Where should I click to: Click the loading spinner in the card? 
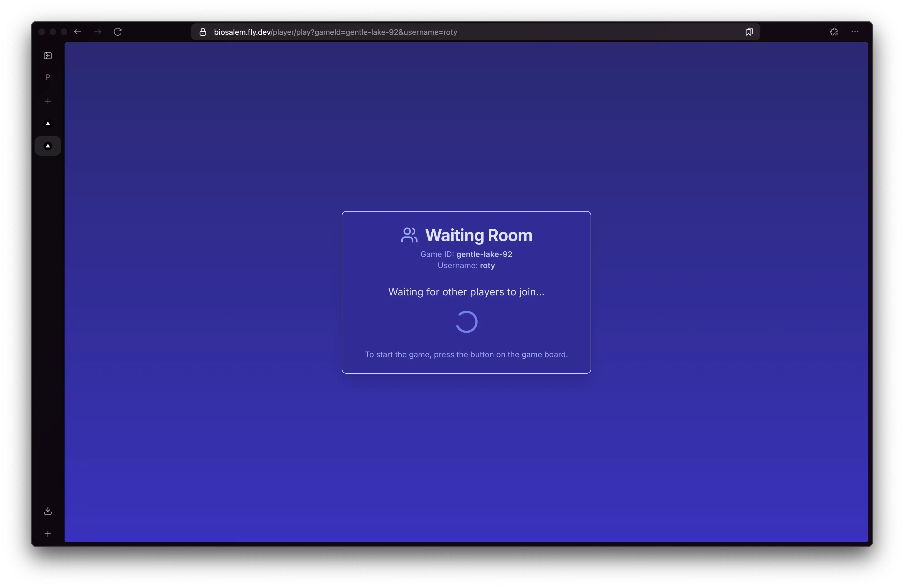coord(466,322)
